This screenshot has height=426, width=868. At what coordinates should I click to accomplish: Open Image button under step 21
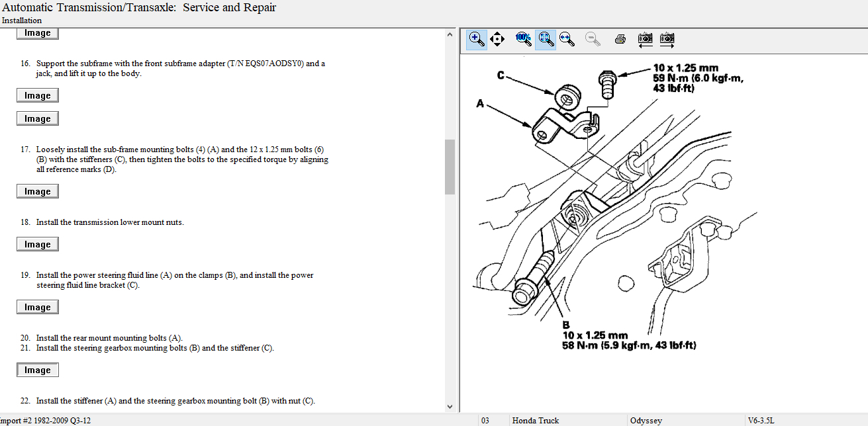tap(38, 370)
